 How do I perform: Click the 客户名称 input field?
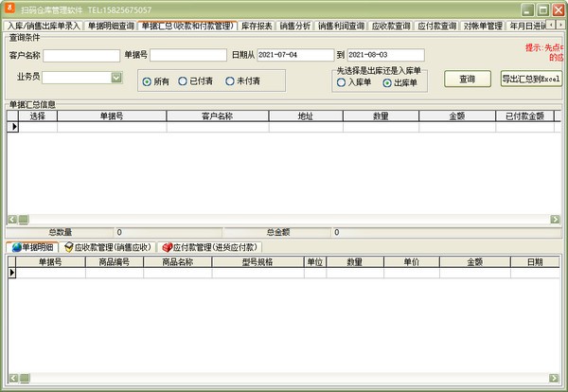81,55
